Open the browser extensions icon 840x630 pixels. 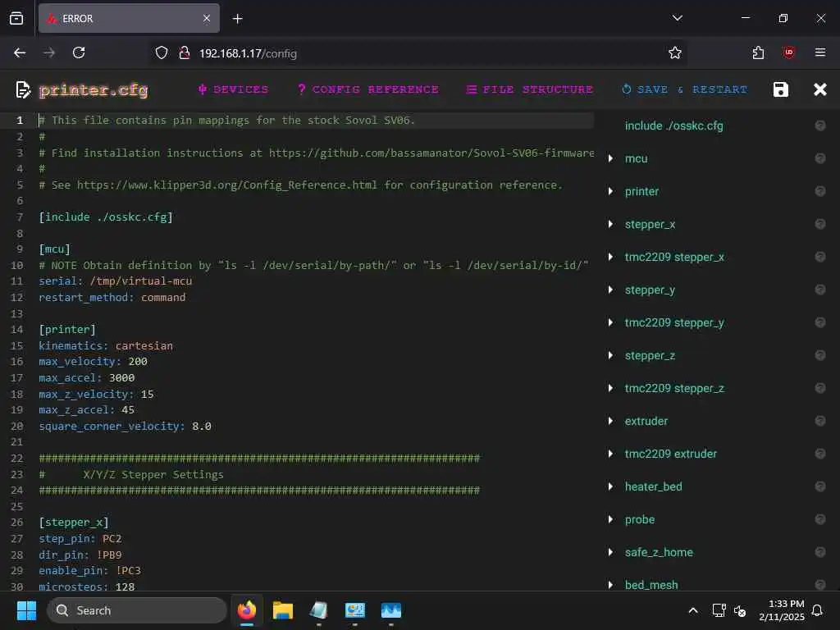758,52
